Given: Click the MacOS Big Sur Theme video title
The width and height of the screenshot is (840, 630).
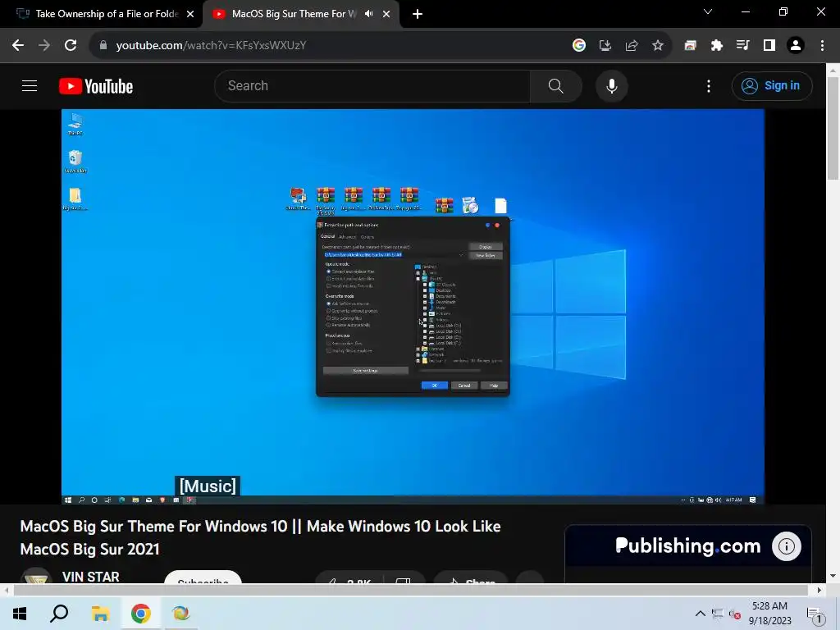Looking at the screenshot, I should 260,537.
